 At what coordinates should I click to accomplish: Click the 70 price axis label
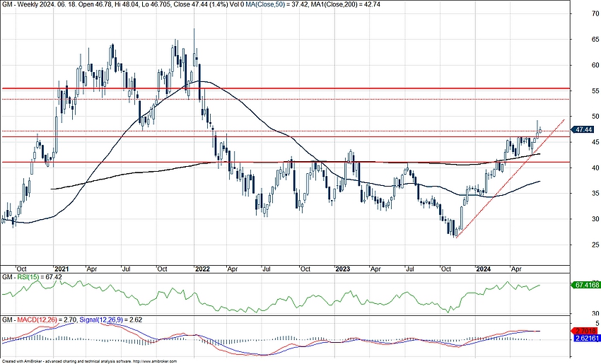tap(595, 14)
